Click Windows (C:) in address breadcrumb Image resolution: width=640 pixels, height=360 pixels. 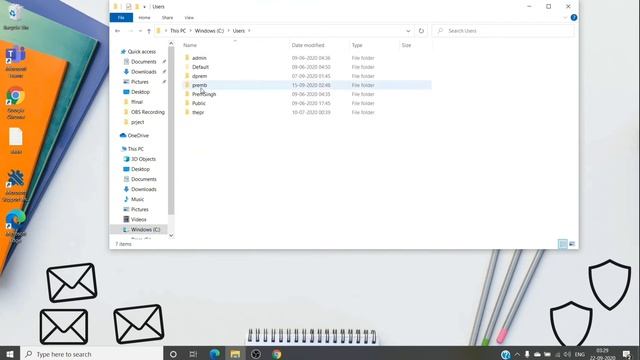pyautogui.click(x=209, y=31)
